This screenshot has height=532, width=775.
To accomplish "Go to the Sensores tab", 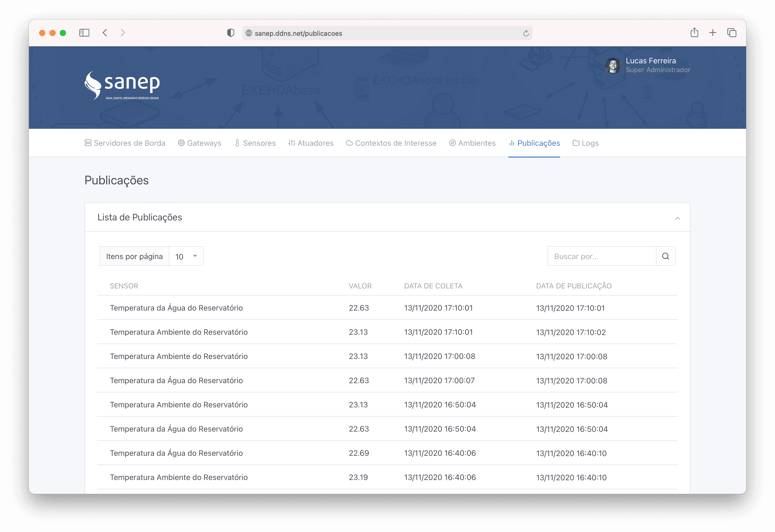I will 255,143.
